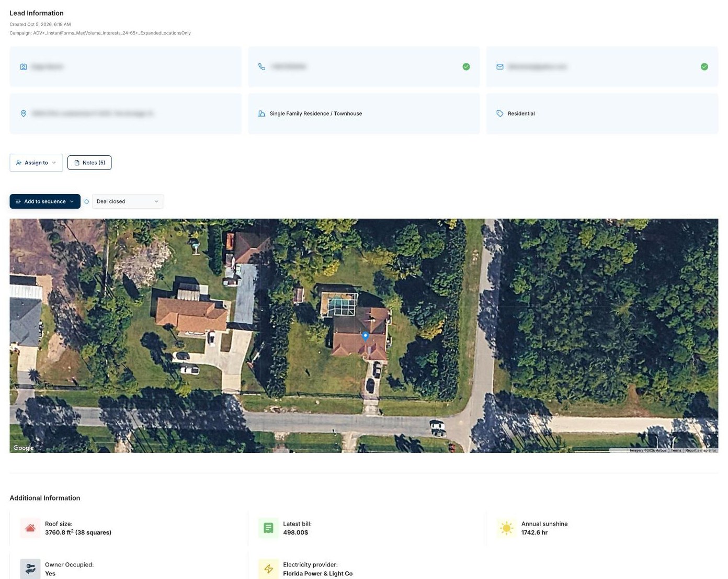Click the email envelope icon
Screen dimensions: 728x579
tap(500, 67)
